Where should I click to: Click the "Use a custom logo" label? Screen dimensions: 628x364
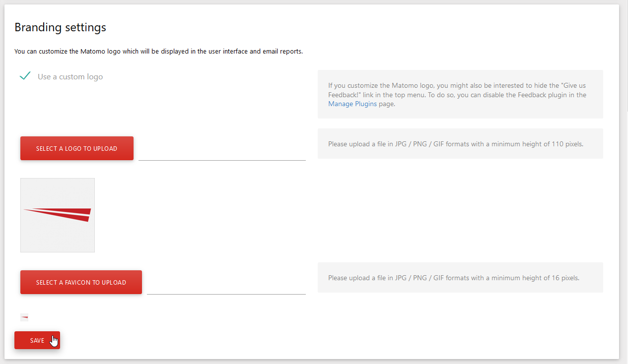(x=70, y=77)
